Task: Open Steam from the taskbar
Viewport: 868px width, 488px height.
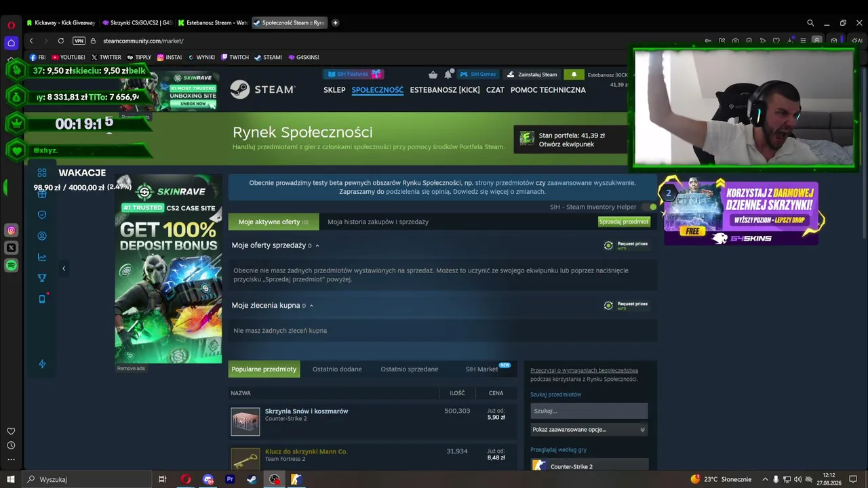Action: click(252, 479)
